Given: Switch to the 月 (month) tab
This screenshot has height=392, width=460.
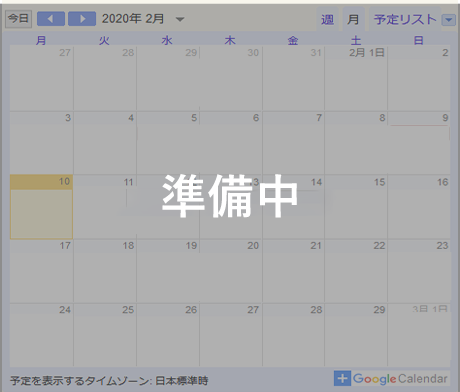Looking at the screenshot, I should tap(353, 20).
